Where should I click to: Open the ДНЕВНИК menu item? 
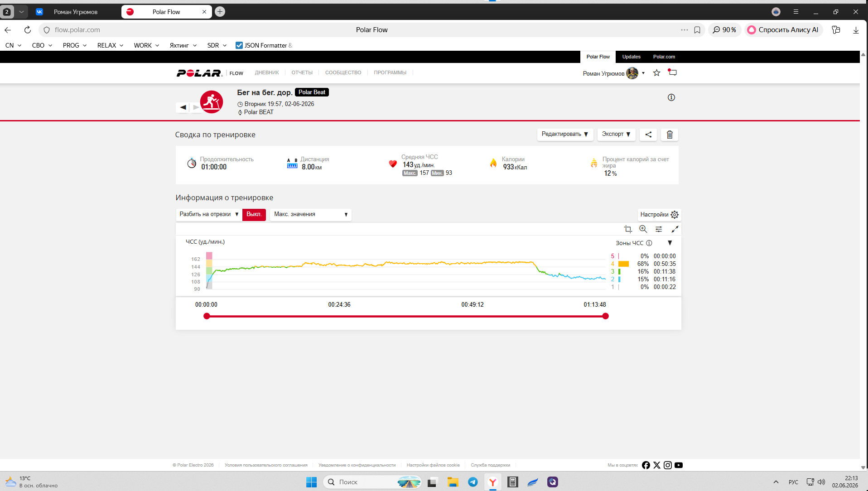click(267, 72)
